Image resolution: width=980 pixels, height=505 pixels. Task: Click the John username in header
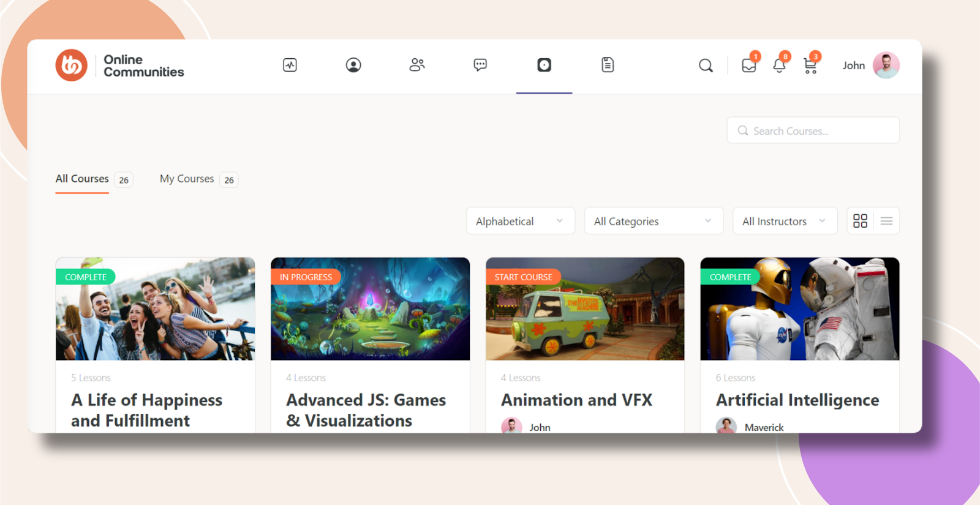854,65
